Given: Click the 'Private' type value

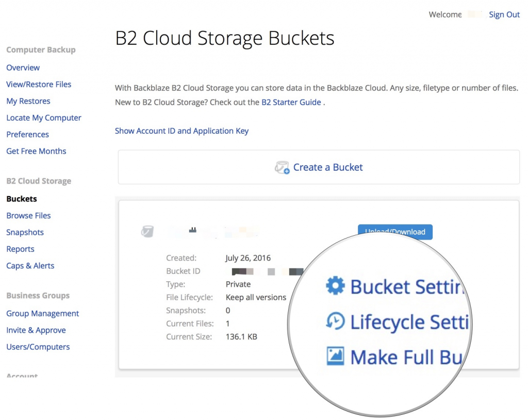Looking at the screenshot, I should pos(238,284).
